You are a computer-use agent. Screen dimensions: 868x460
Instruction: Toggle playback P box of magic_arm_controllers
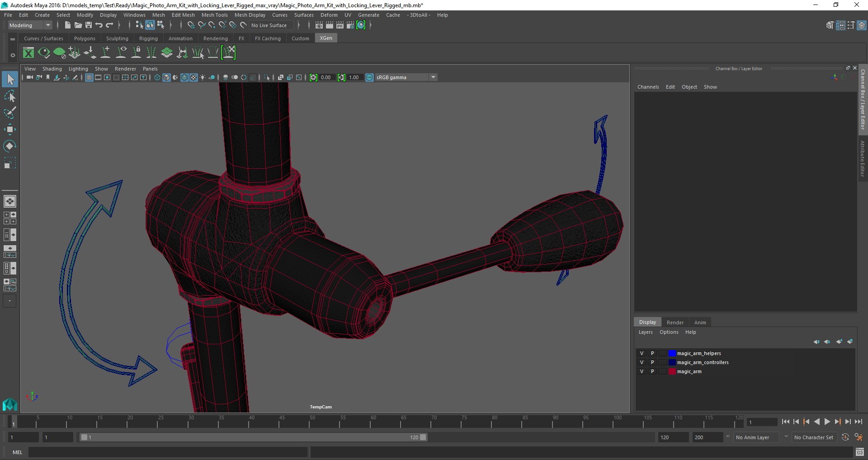[652, 362]
